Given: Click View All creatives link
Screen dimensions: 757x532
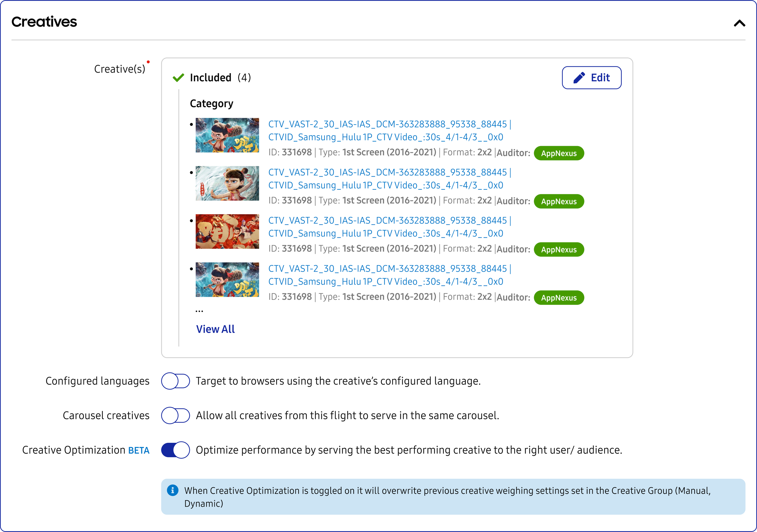Looking at the screenshot, I should pyautogui.click(x=215, y=329).
